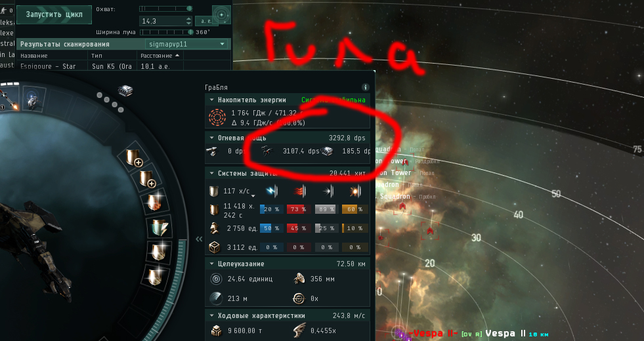Collapse the Огневая мощь section
The image size is (644, 341).
click(x=211, y=138)
